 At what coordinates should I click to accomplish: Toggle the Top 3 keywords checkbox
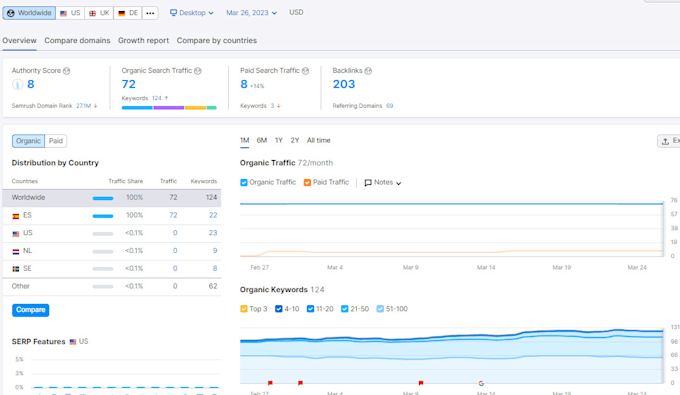[244, 309]
